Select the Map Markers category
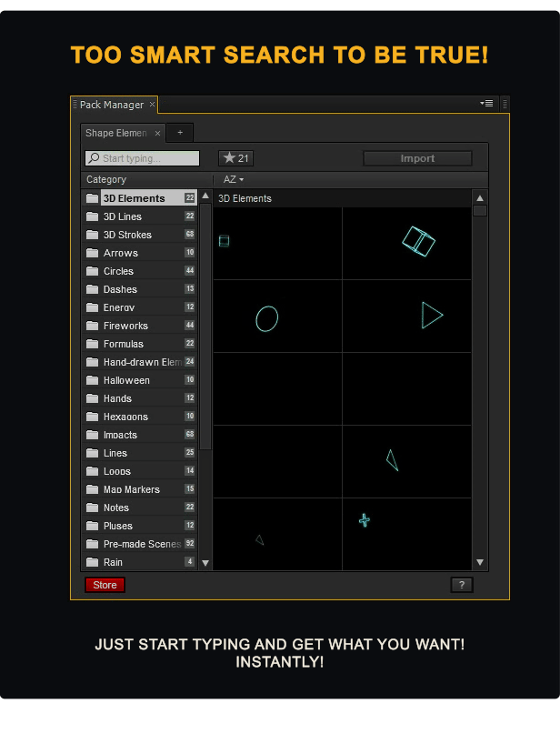Viewport: 560px width, 744px height. (141, 489)
